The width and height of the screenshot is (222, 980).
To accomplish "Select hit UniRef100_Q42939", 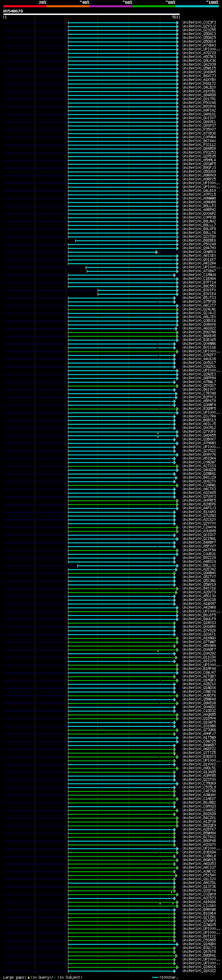I will tap(199, 65).
